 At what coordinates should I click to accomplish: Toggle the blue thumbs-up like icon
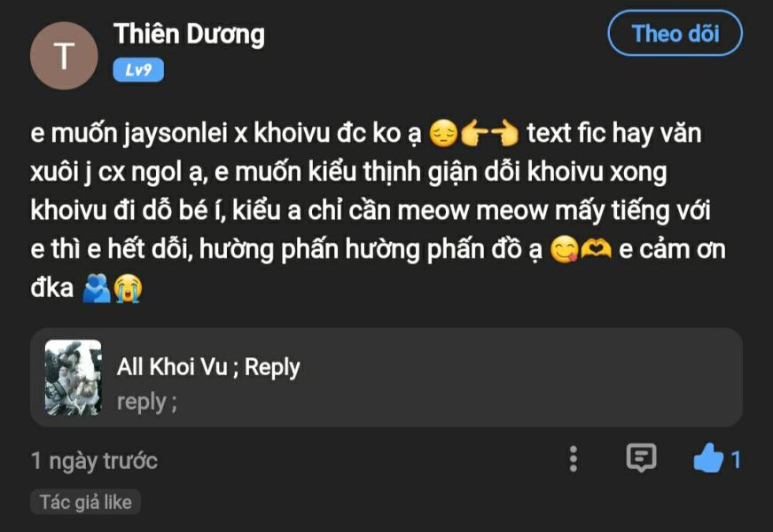click(x=708, y=458)
